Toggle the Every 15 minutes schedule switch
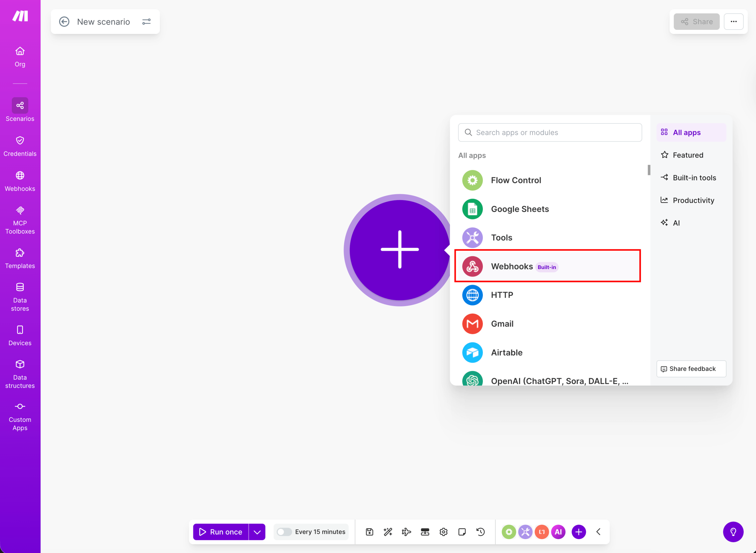Screen dimensions: 756x553 (x=284, y=532)
